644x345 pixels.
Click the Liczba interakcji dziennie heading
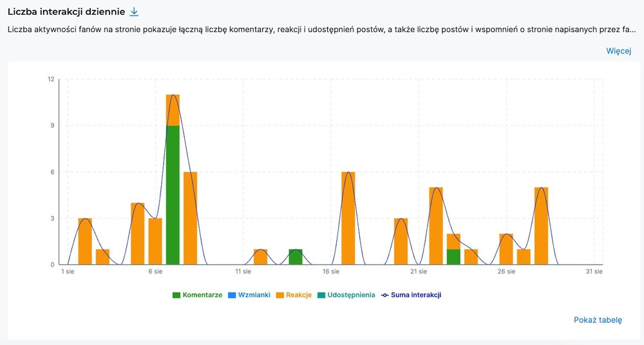tap(65, 12)
